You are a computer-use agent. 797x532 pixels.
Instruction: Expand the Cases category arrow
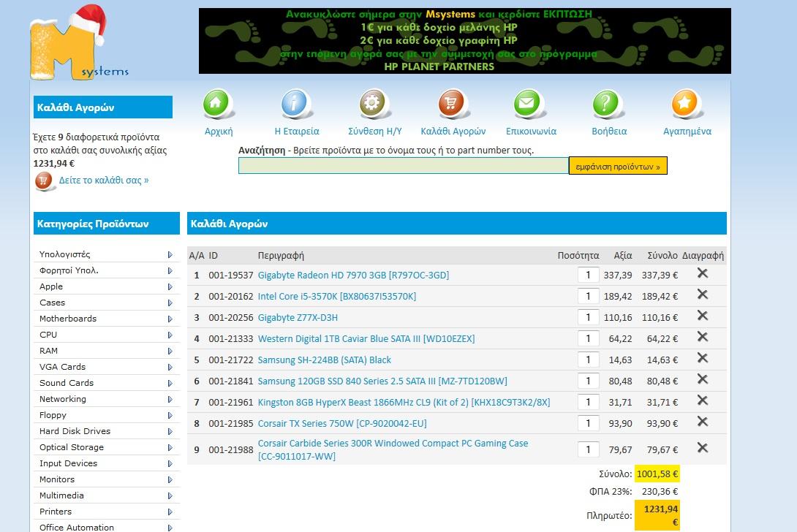[x=170, y=303]
